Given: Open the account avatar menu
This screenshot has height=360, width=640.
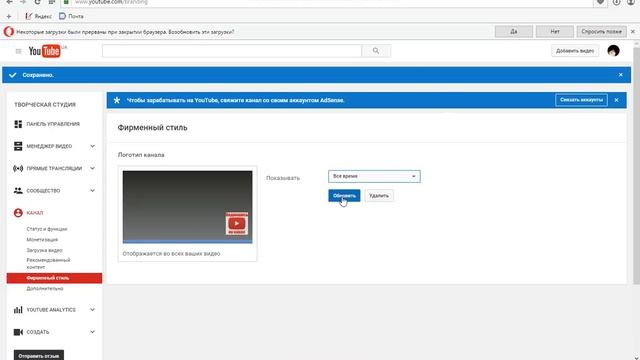Looking at the screenshot, I should coord(613,51).
